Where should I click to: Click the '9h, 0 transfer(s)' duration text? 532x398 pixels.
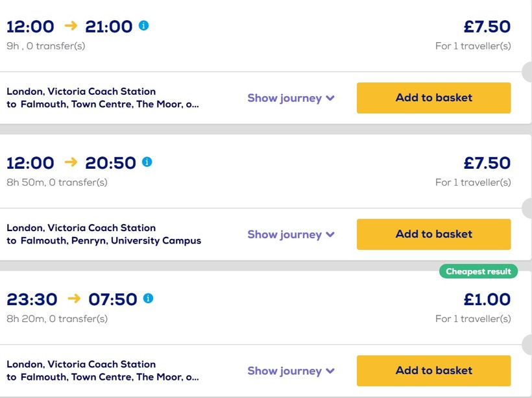pyautogui.click(x=45, y=46)
